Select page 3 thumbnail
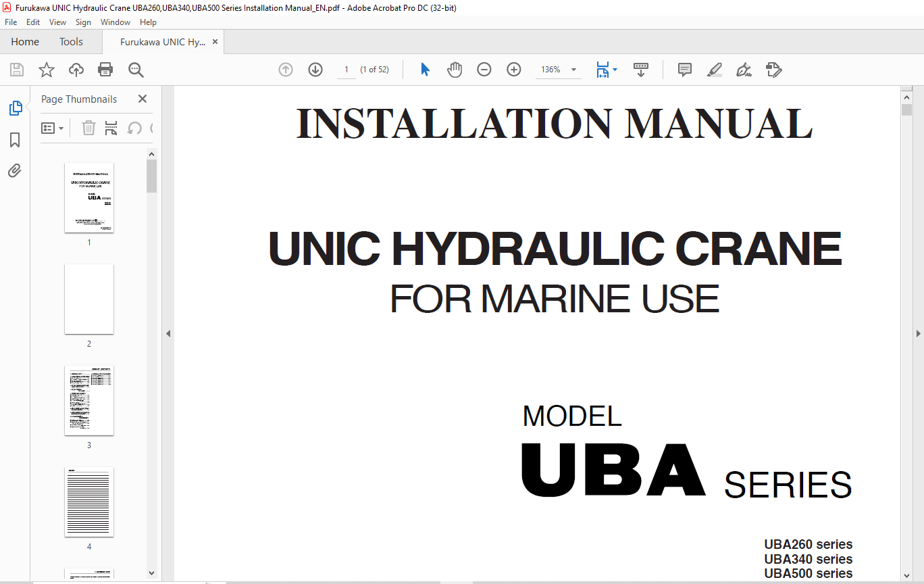Image resolution: width=924 pixels, height=584 pixels. [x=89, y=401]
